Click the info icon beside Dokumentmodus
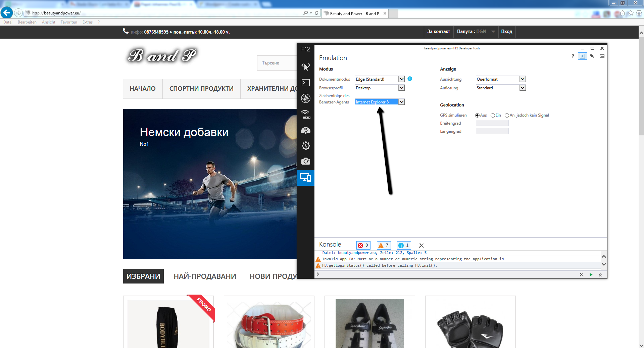The width and height of the screenshot is (644, 348). click(410, 79)
